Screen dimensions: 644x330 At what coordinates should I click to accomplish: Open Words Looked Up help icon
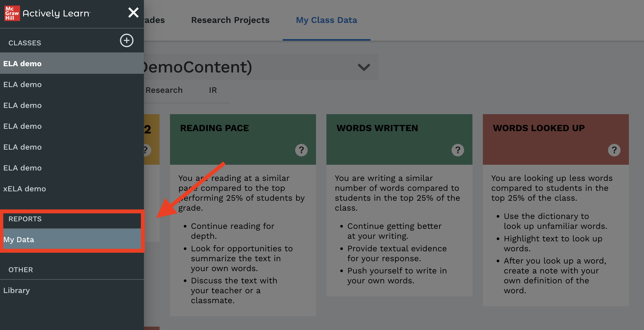pos(614,150)
